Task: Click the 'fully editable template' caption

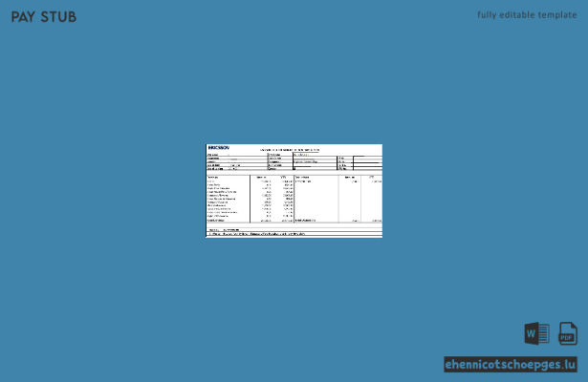Action: 527,15
